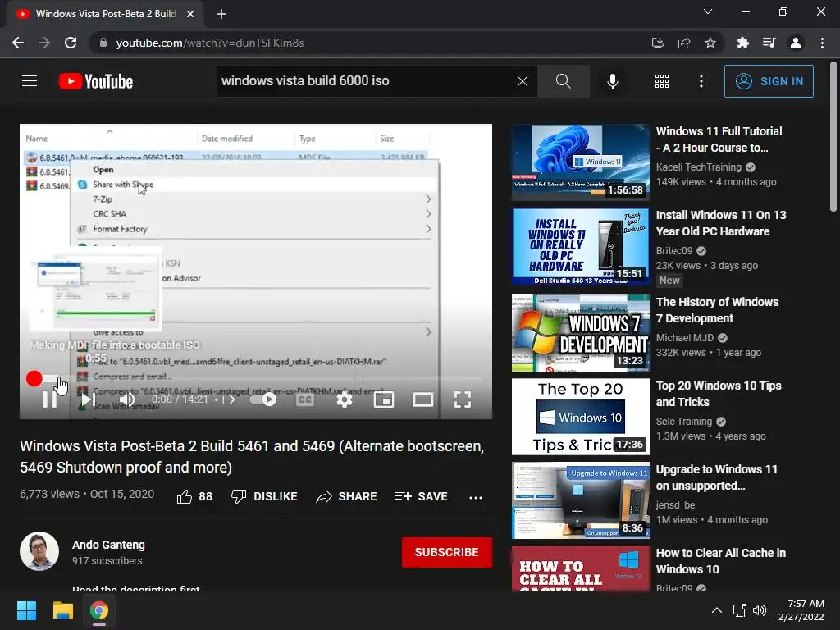The width and height of the screenshot is (840, 630).
Task: Open the tab search dropdown chevron
Action: pyautogui.click(x=708, y=11)
